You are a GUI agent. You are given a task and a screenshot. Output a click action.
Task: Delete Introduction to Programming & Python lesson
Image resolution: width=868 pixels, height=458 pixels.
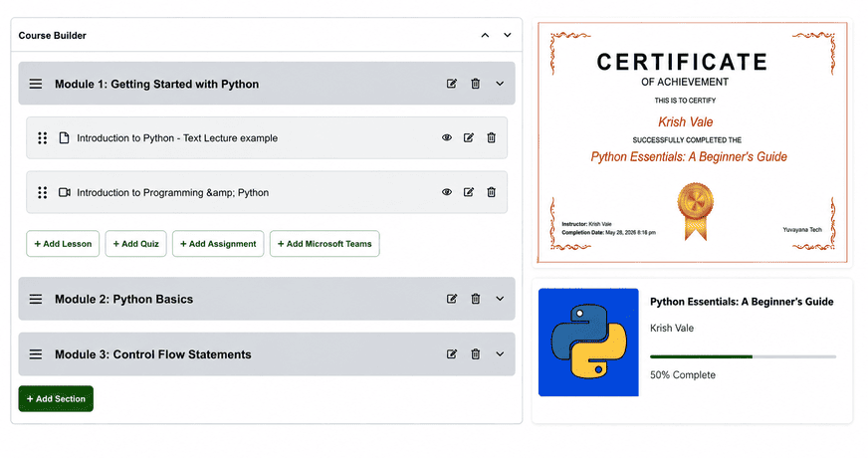point(491,192)
